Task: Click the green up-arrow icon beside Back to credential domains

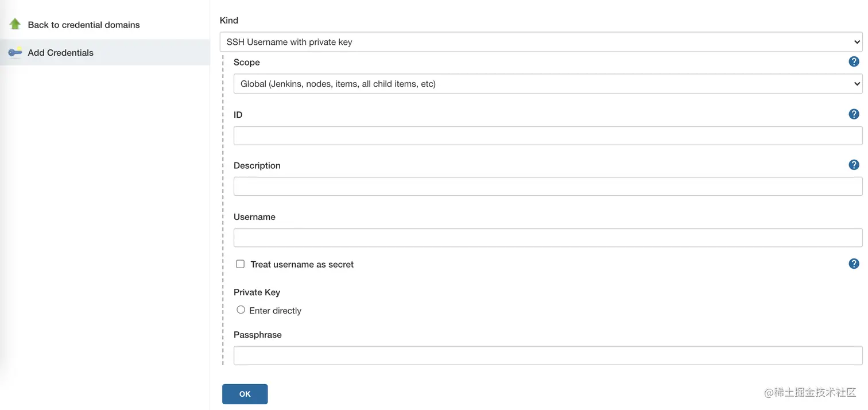Action: click(15, 24)
